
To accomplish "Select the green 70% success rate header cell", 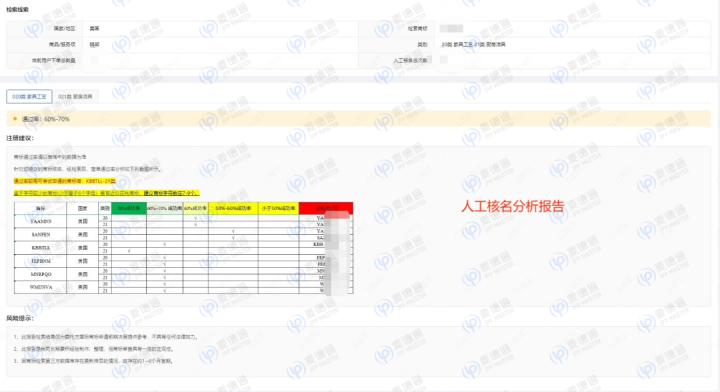I will click(x=129, y=208).
